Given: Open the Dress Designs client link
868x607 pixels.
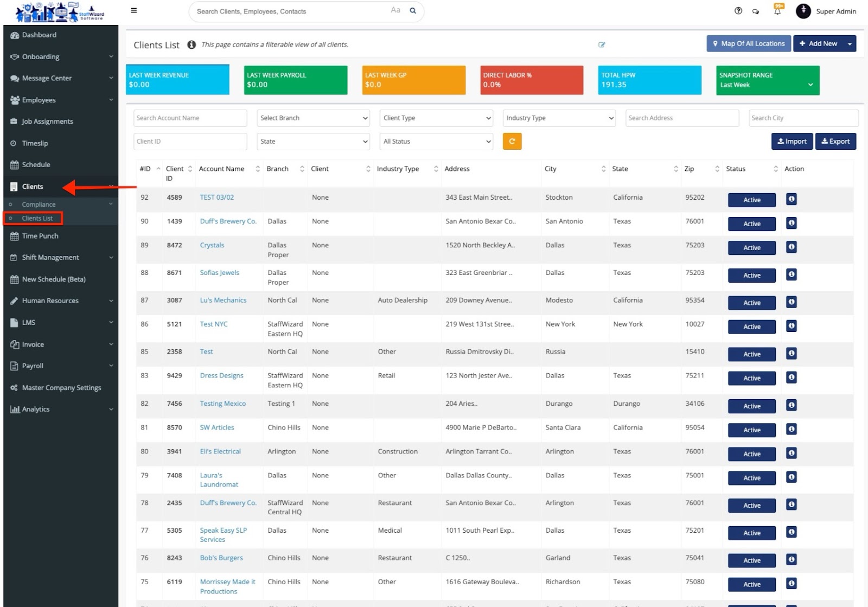Looking at the screenshot, I should 221,375.
